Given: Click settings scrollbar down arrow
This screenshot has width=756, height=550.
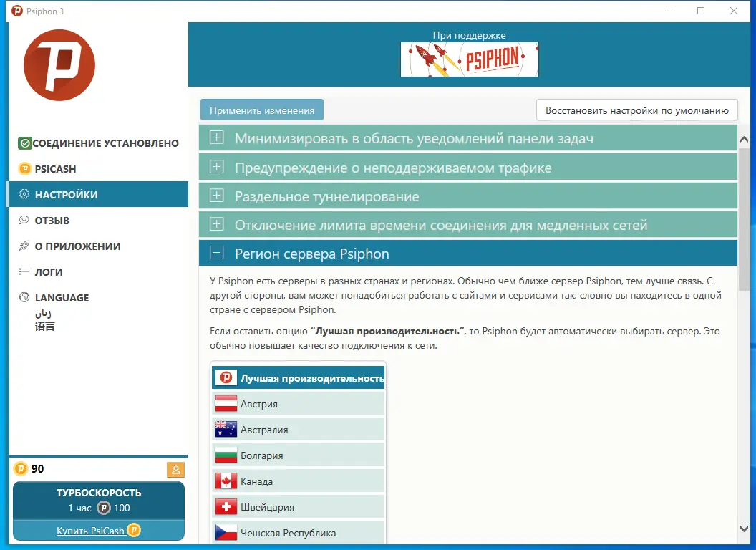Looking at the screenshot, I should [744, 529].
